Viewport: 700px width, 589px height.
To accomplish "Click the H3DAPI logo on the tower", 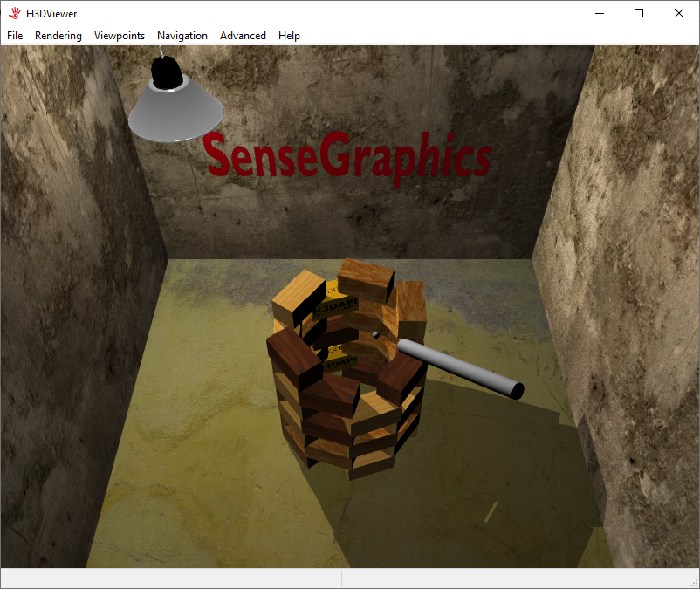I will click(336, 306).
